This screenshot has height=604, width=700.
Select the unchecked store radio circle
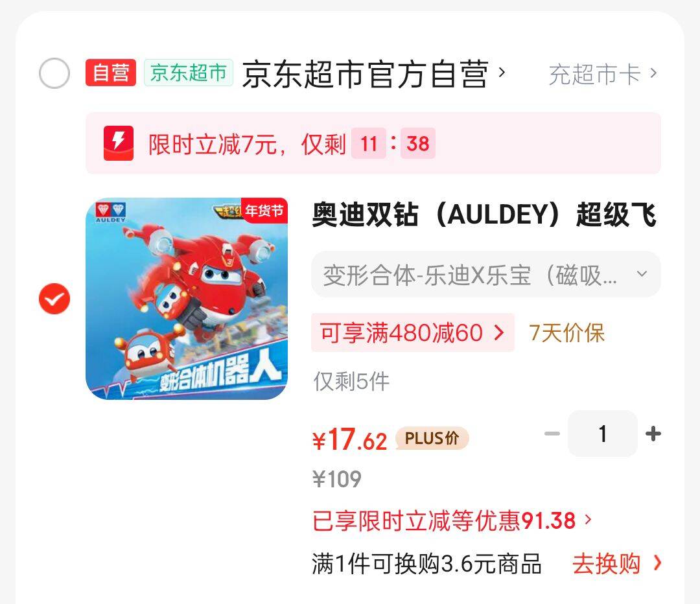(54, 73)
